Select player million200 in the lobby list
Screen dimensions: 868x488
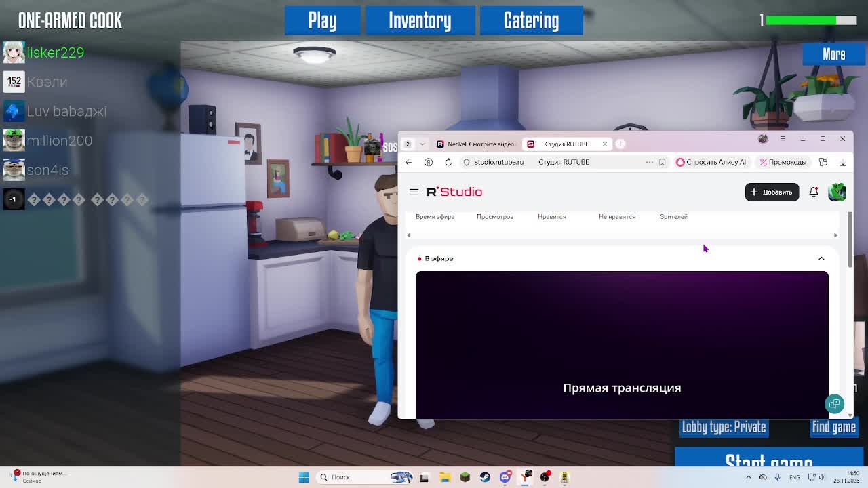(x=47, y=140)
